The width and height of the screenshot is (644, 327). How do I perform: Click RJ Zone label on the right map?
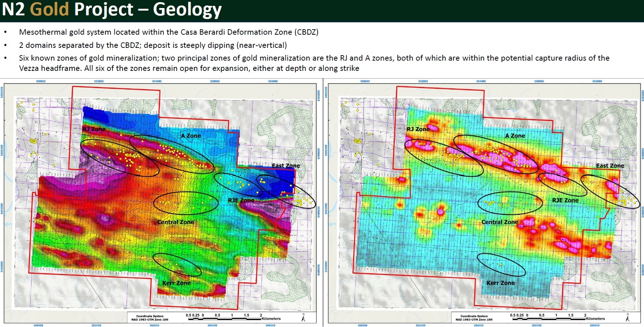(x=418, y=129)
